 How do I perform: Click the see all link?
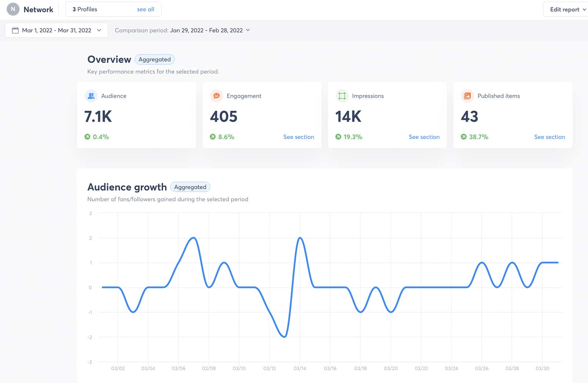point(146,9)
